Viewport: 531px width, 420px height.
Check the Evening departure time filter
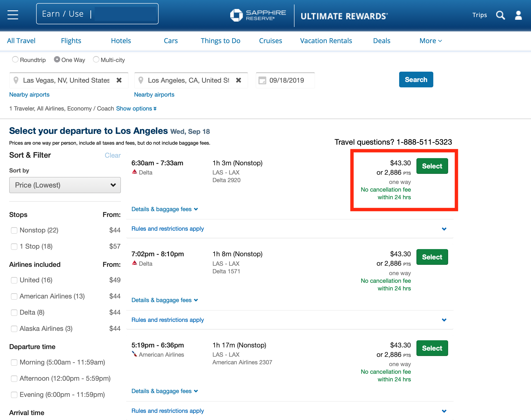tap(14, 395)
